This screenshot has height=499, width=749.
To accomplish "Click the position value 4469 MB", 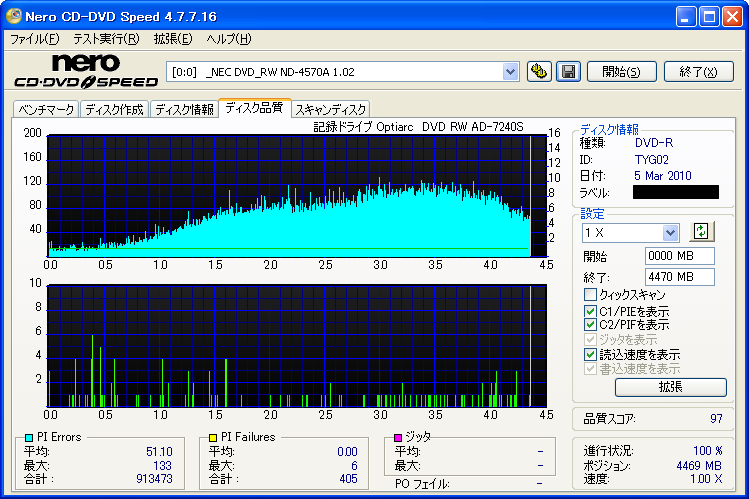I will point(699,466).
